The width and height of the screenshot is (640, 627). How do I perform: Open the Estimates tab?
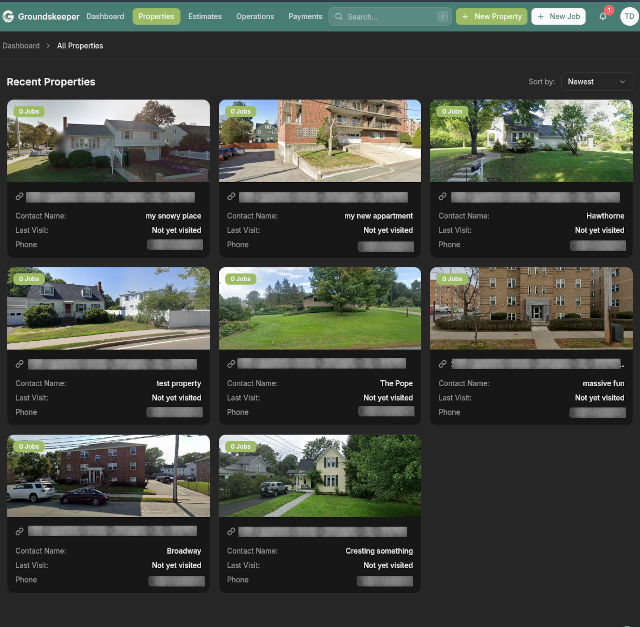coord(205,16)
